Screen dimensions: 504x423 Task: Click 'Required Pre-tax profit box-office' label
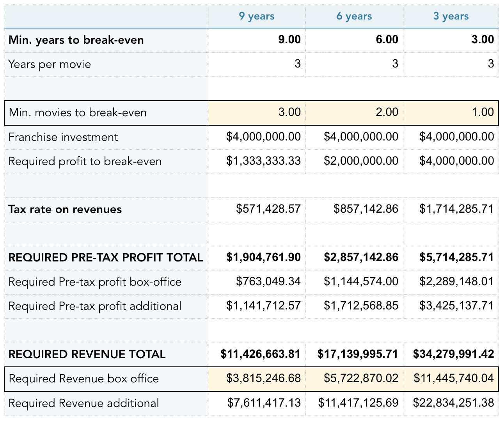coord(95,282)
